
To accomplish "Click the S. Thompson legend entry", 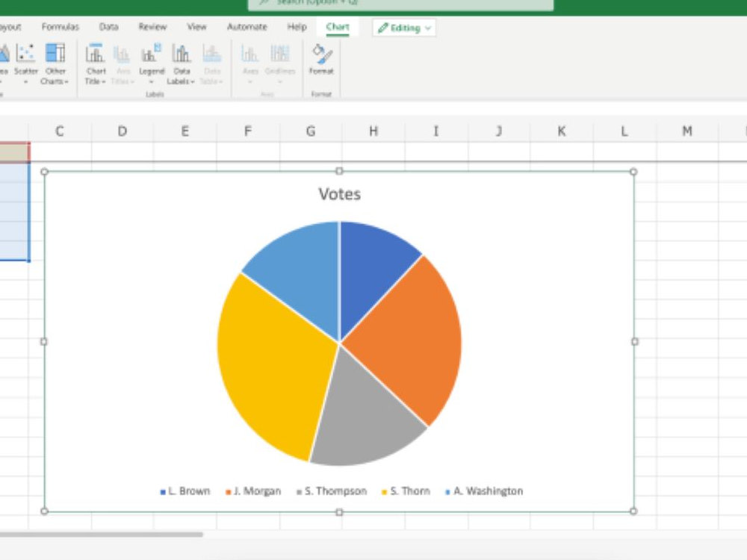I will click(x=332, y=491).
